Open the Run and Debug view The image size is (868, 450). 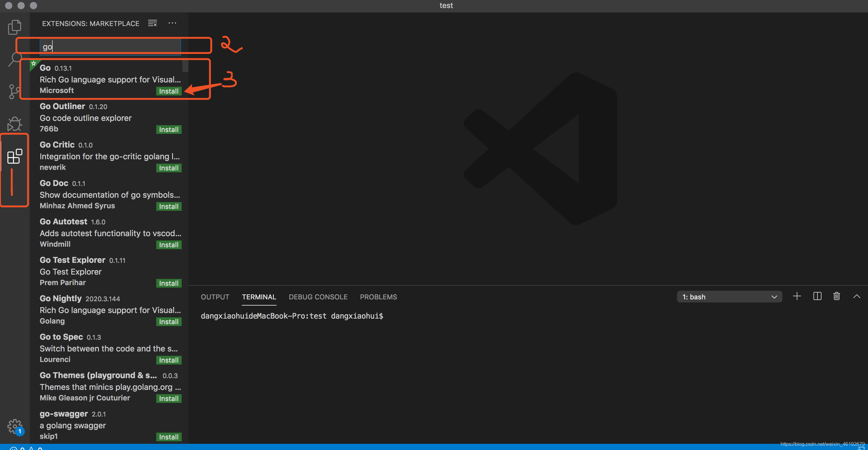click(15, 124)
